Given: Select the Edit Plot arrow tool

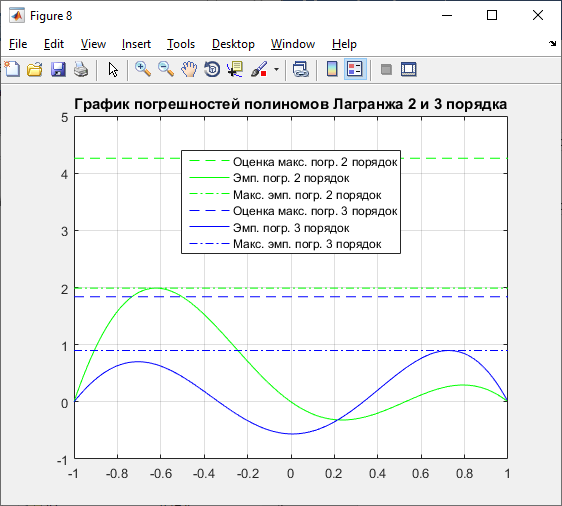Looking at the screenshot, I should (113, 69).
